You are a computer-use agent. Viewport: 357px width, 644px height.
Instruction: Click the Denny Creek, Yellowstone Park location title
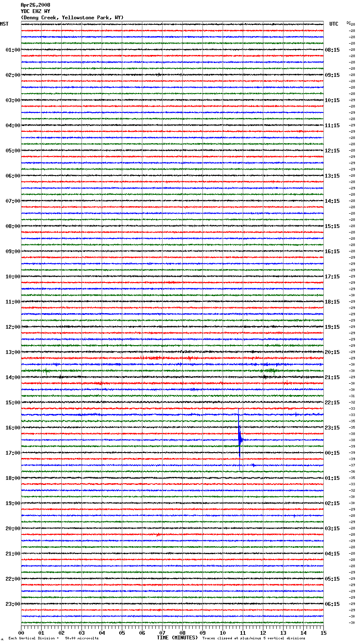click(x=72, y=18)
